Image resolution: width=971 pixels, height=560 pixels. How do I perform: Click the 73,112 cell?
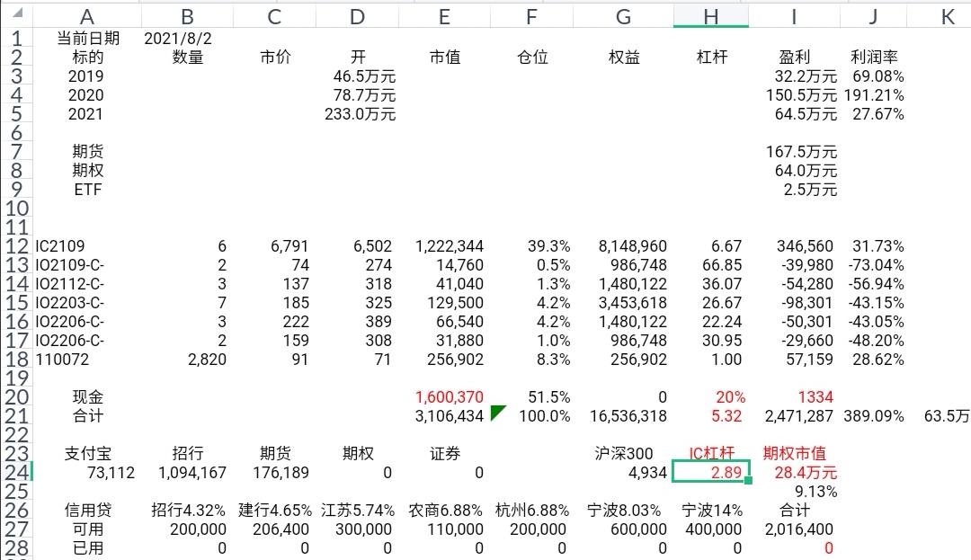coord(111,473)
